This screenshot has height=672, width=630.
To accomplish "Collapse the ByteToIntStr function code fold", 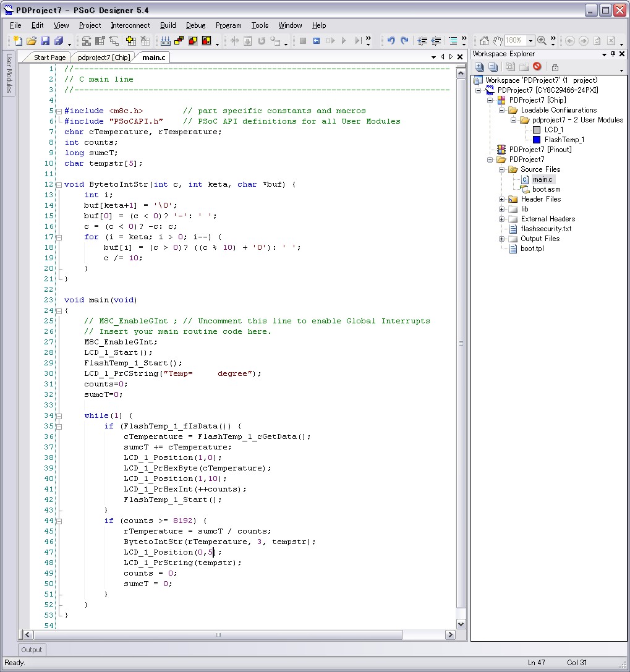I will point(59,184).
